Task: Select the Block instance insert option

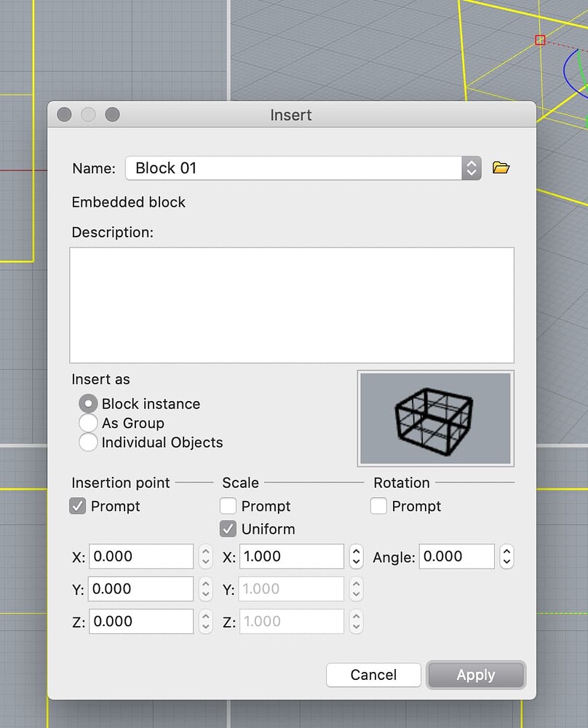Action: (x=88, y=403)
